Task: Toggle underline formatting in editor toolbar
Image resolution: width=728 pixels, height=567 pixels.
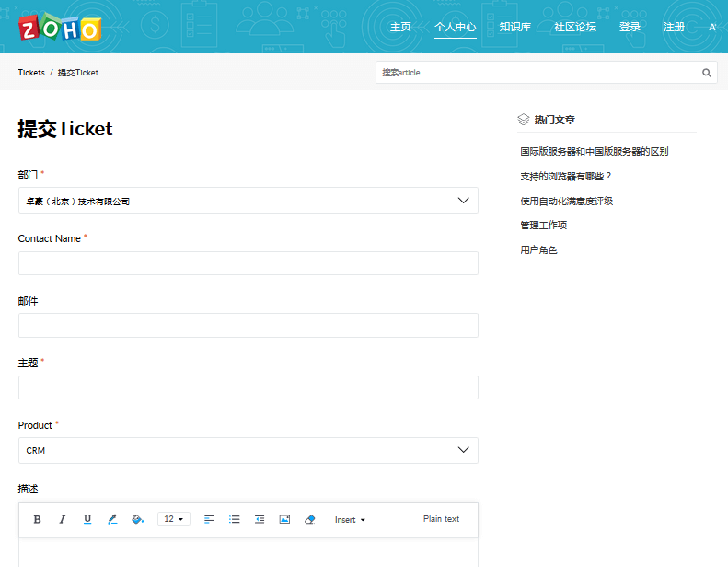Action: tap(87, 519)
